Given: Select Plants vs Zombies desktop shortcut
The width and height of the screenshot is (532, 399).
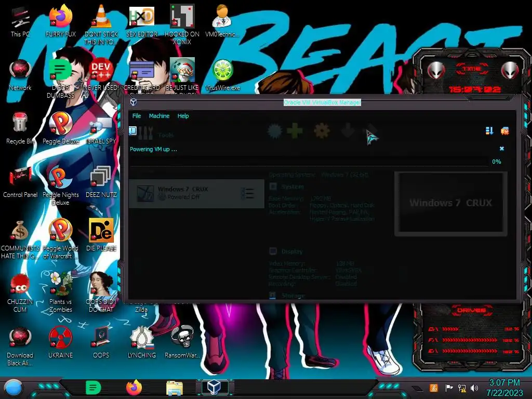Looking at the screenshot, I should 60,292.
